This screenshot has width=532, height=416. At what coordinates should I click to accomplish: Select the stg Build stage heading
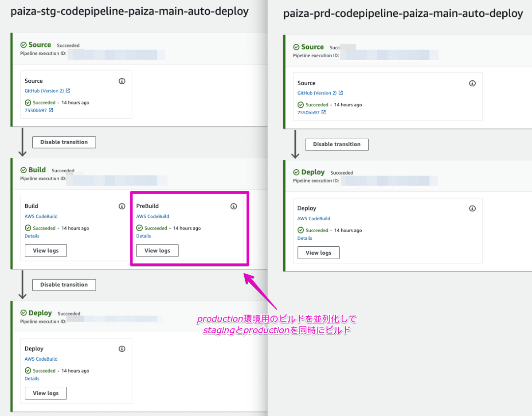point(37,170)
